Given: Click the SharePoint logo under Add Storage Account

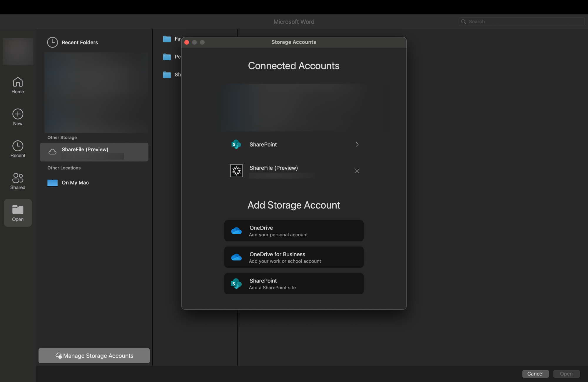Looking at the screenshot, I should (236, 284).
